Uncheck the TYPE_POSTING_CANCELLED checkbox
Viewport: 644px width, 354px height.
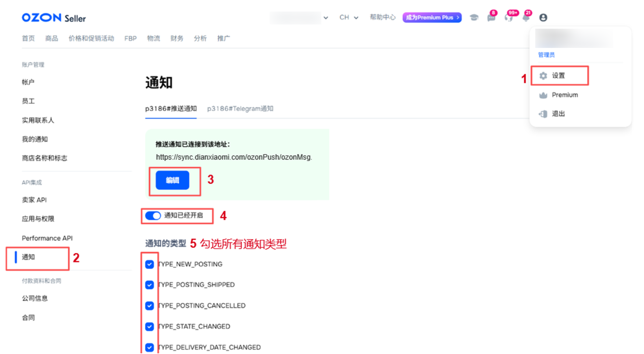(x=150, y=306)
